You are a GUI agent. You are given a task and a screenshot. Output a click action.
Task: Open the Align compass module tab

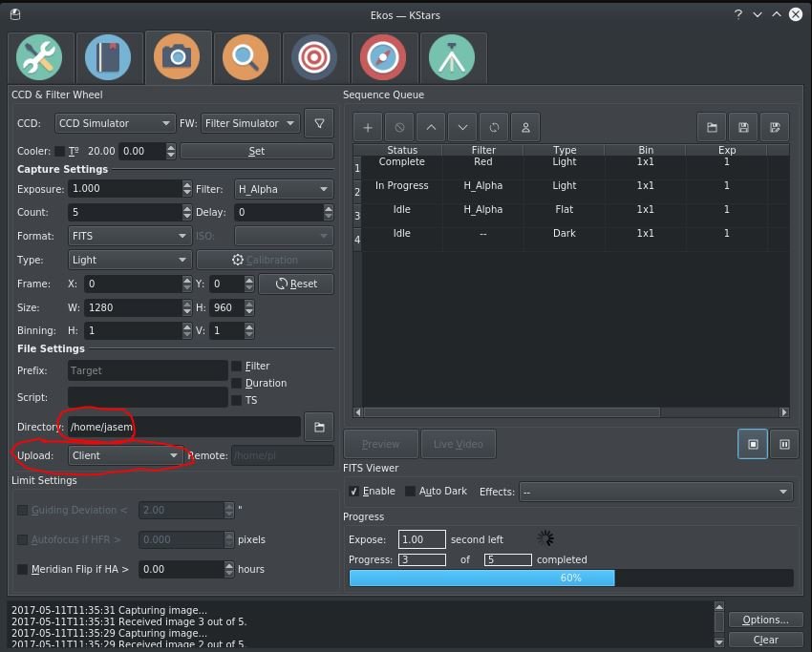coord(383,57)
